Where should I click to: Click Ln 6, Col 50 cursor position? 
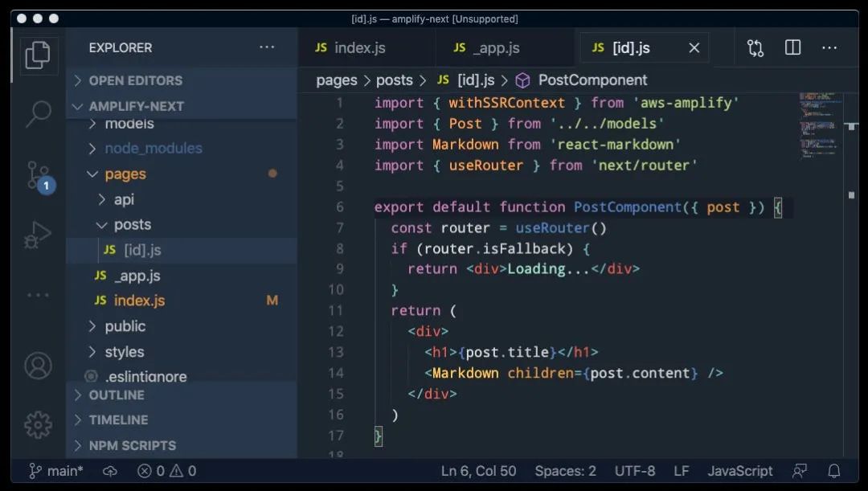[479, 471]
